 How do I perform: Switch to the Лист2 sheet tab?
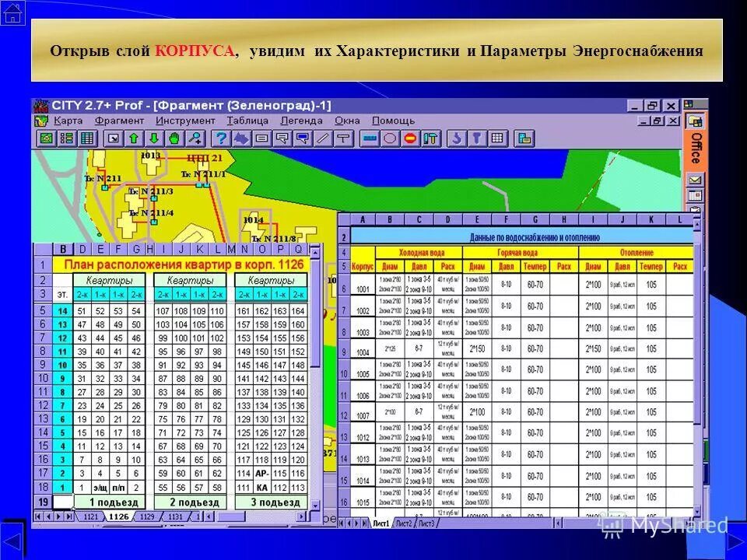coord(403,521)
